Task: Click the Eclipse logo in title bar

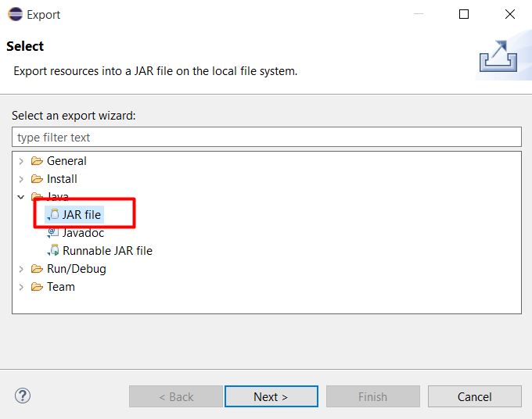Action: [x=15, y=14]
